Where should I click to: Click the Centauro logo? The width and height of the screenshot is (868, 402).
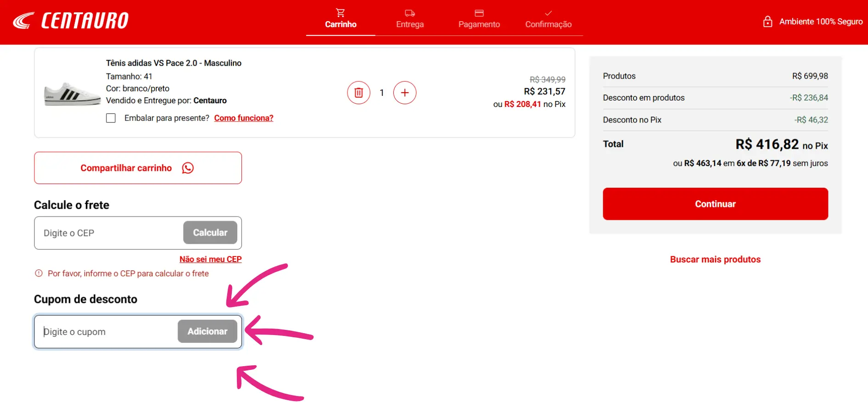click(71, 21)
